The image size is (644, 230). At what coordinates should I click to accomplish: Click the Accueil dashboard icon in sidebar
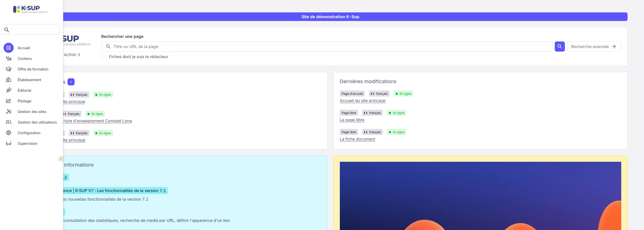pos(9,48)
